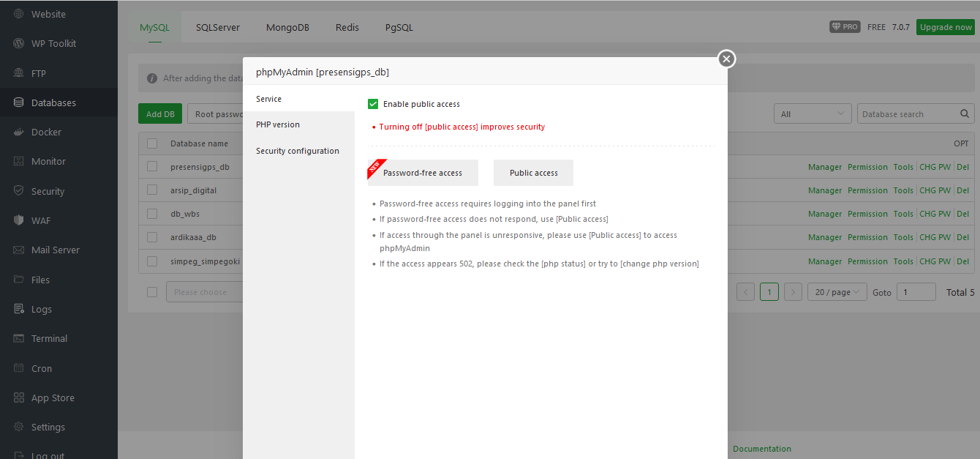
Task: Close the phpMyAdmin dialog with X
Action: (726, 59)
